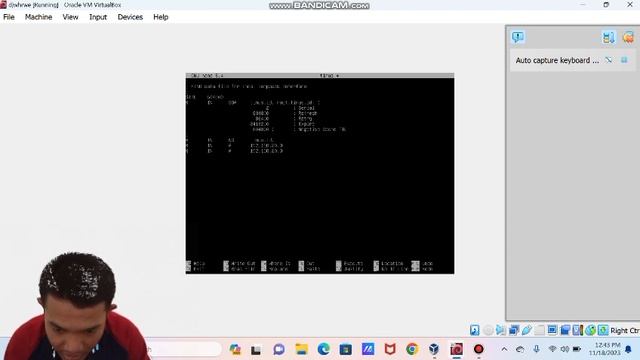Image resolution: width=640 pixels, height=360 pixels.
Task: Open File Explorer from the taskbar
Action: pos(302,349)
